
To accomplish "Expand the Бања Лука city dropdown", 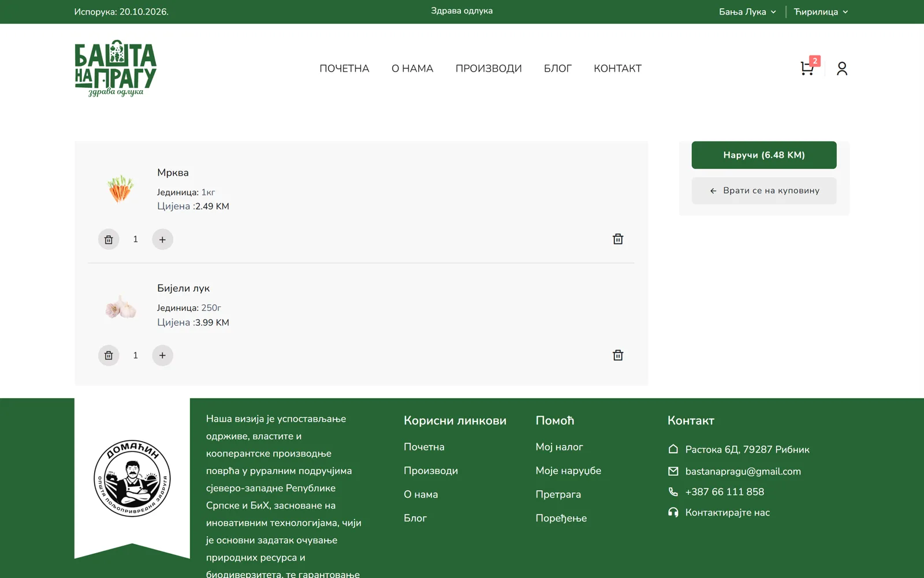I will point(747,12).
